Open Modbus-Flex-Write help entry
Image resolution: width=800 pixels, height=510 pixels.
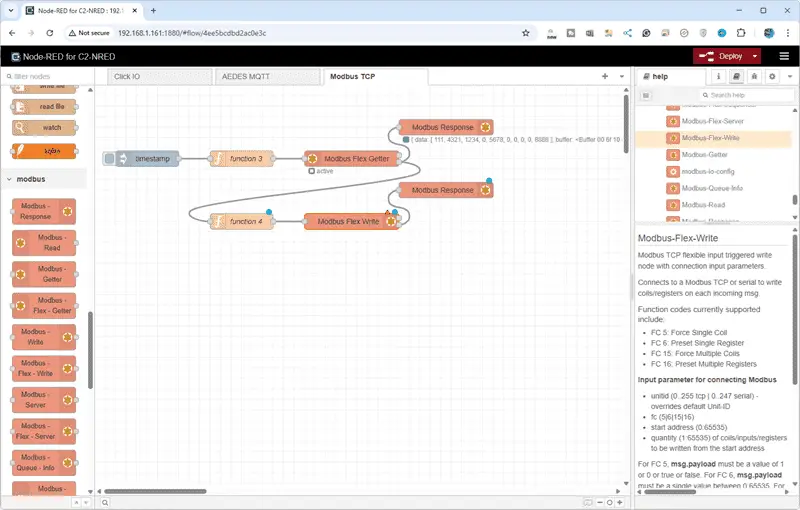712,138
